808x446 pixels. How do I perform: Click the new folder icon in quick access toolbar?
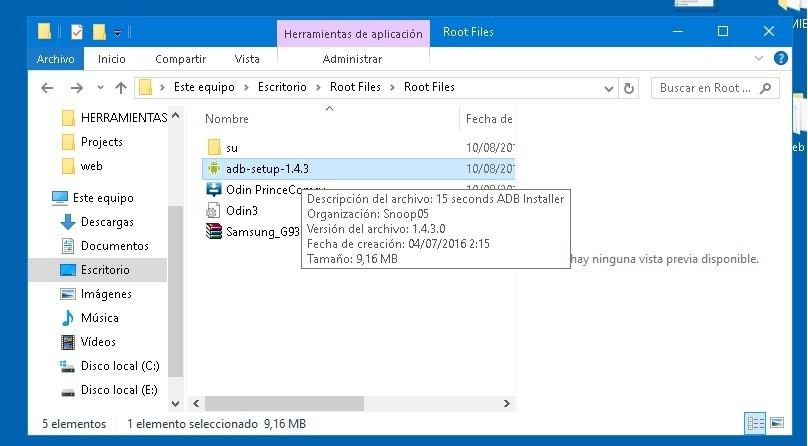coord(98,32)
